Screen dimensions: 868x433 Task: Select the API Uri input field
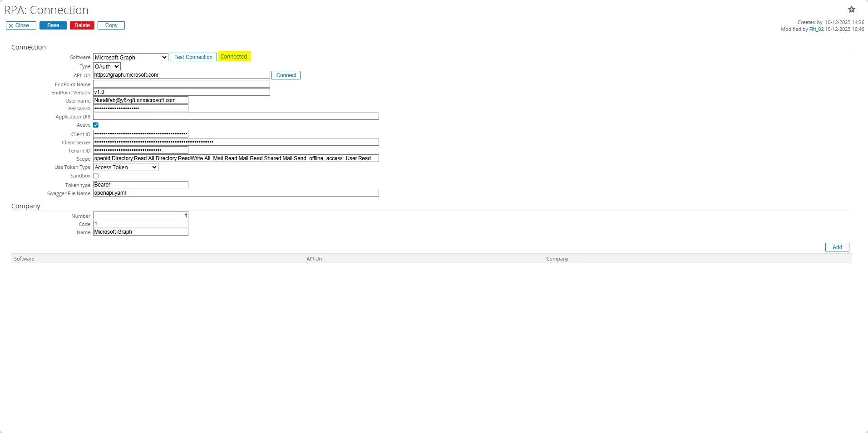tap(182, 75)
